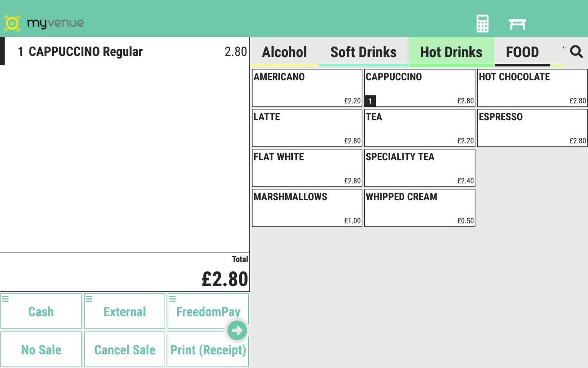Viewport: 588px width, 368px height.
Task: Open the FreedomPay button menu lines icon
Action: point(173,299)
